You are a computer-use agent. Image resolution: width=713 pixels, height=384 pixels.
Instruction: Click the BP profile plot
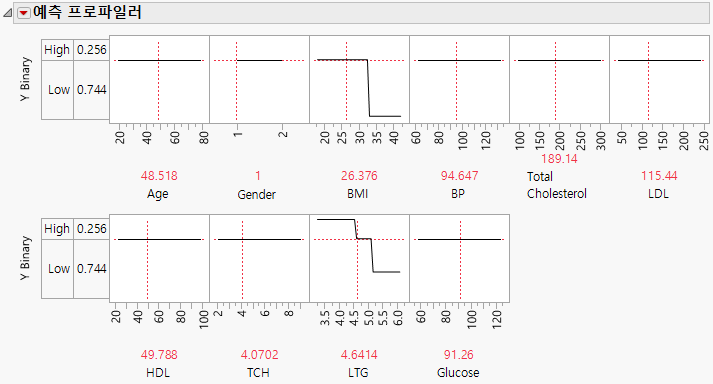click(x=459, y=79)
